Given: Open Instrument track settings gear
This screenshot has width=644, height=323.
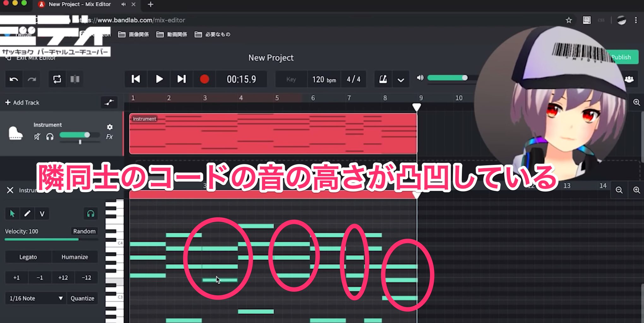Looking at the screenshot, I should [x=110, y=127].
